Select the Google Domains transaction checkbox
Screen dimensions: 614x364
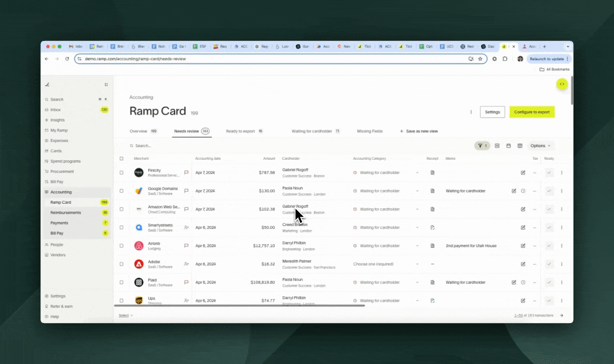(121, 191)
